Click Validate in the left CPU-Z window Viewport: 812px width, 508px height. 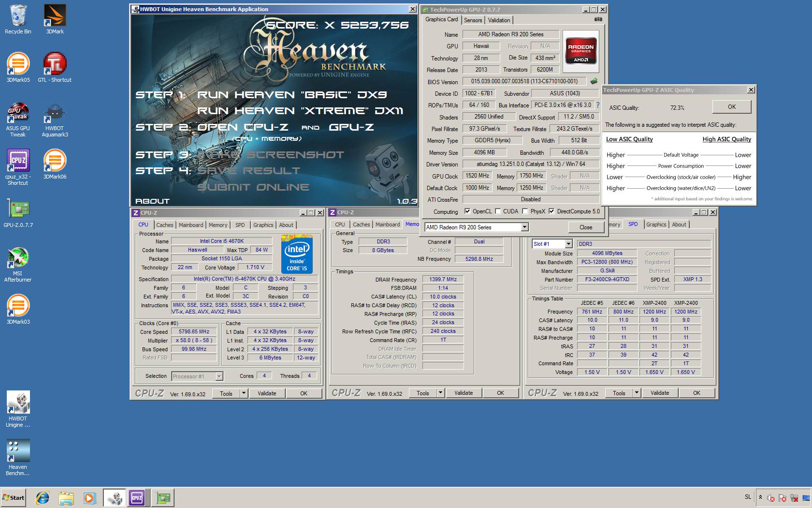(x=267, y=393)
